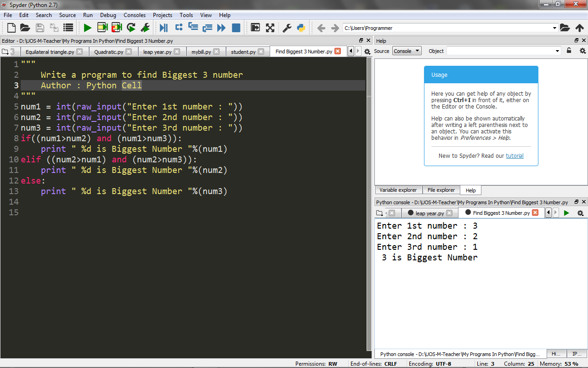
Task: Restart the console via the gear options menu
Action: (x=581, y=213)
